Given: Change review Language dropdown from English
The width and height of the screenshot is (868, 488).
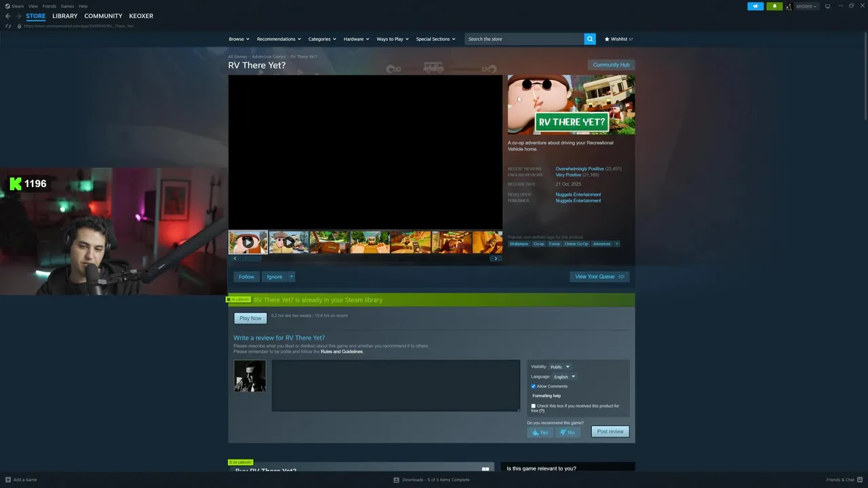Looking at the screenshot, I should [564, 377].
